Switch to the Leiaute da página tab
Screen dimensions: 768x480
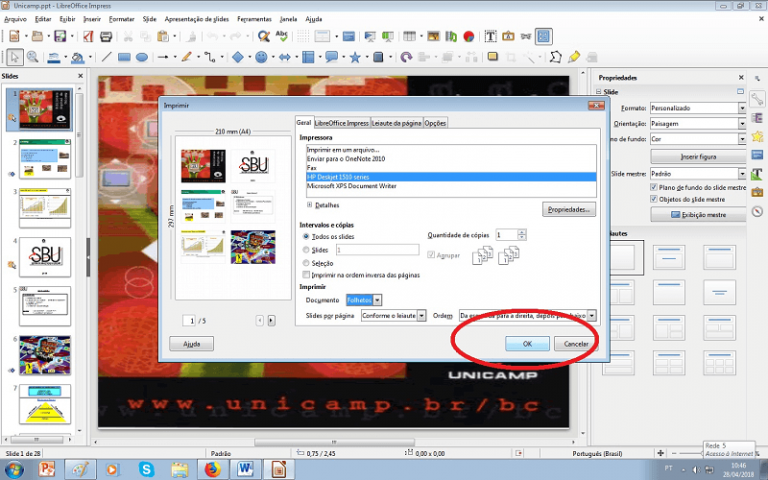[x=396, y=123]
